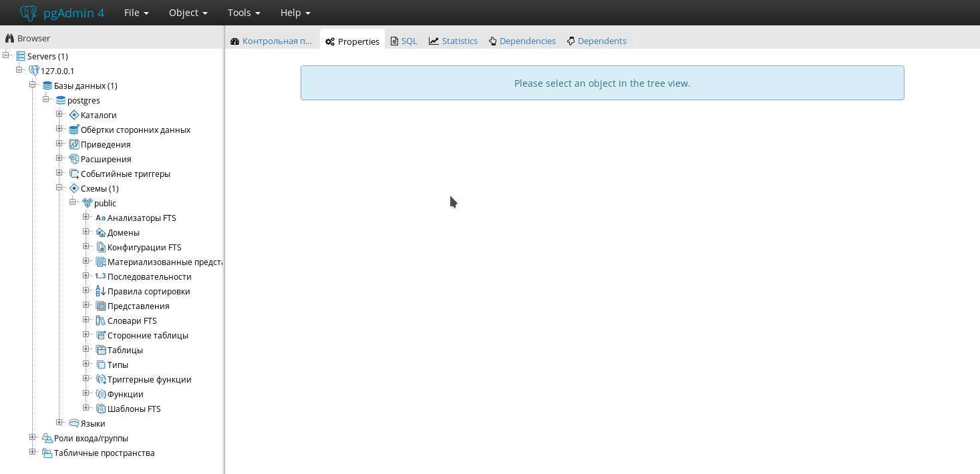Collapse the public schema node
Screen dimensions: 980x474
73,202
